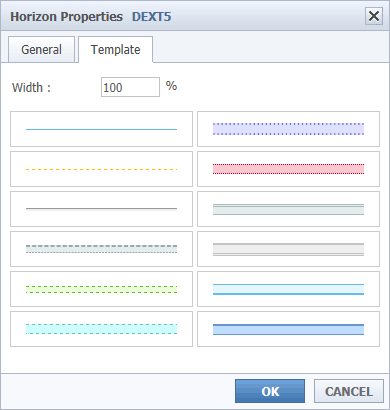Select the solid gray line template
The height and width of the screenshot is (410, 390).
(x=101, y=209)
